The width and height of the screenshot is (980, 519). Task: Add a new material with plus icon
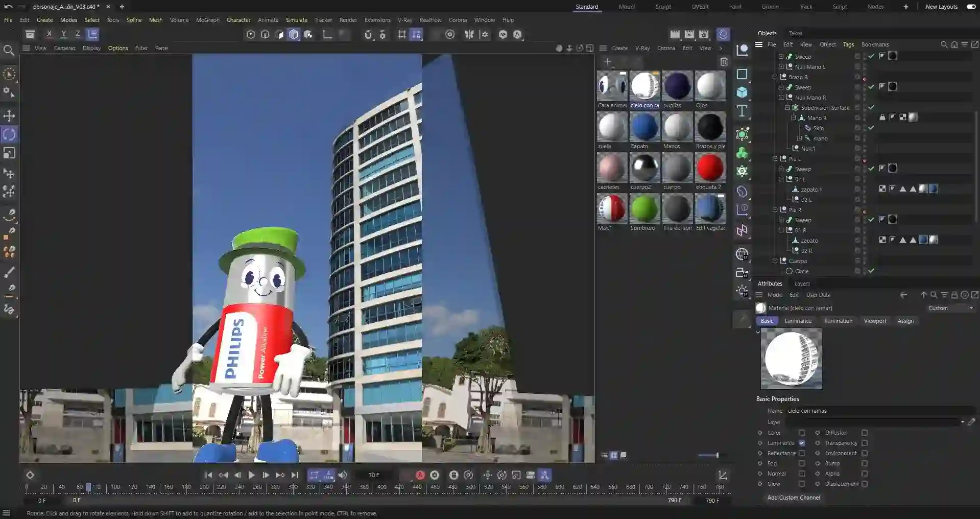click(607, 62)
